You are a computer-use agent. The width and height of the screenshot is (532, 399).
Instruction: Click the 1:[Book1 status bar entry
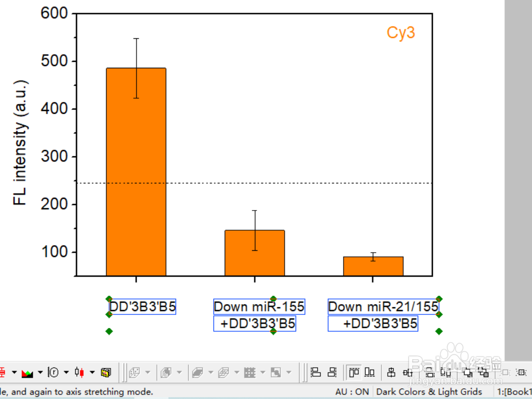pos(514,392)
